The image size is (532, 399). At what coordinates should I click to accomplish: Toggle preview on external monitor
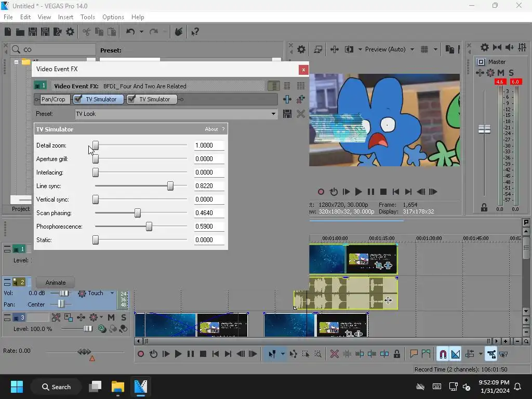pyautogui.click(x=318, y=49)
